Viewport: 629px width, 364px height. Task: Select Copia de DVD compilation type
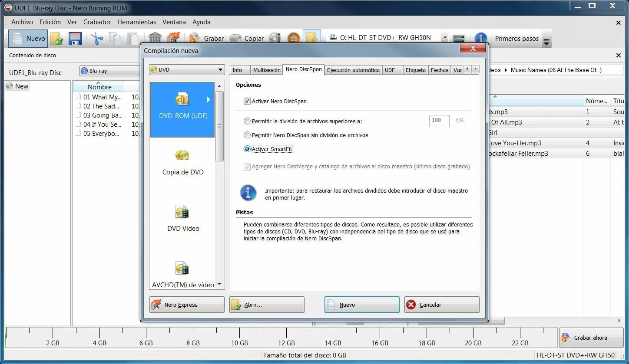(182, 163)
